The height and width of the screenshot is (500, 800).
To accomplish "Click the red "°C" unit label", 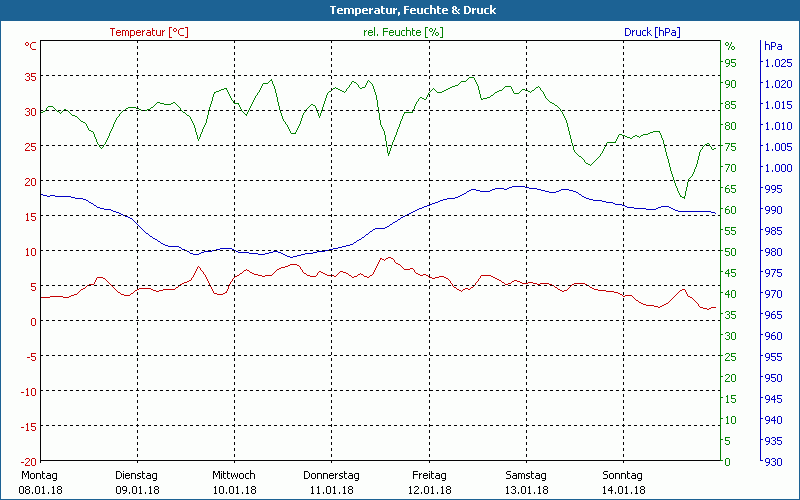I will [x=31, y=46].
